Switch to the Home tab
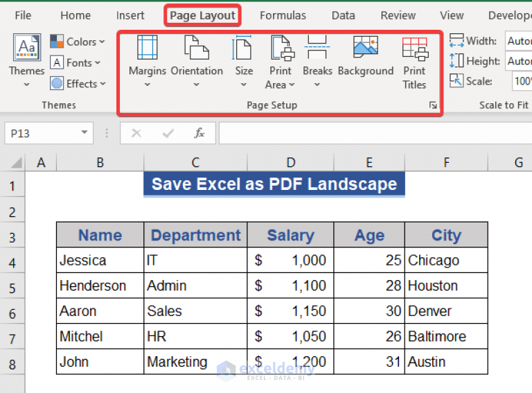Screen dimensions: 532x393 (76, 15)
